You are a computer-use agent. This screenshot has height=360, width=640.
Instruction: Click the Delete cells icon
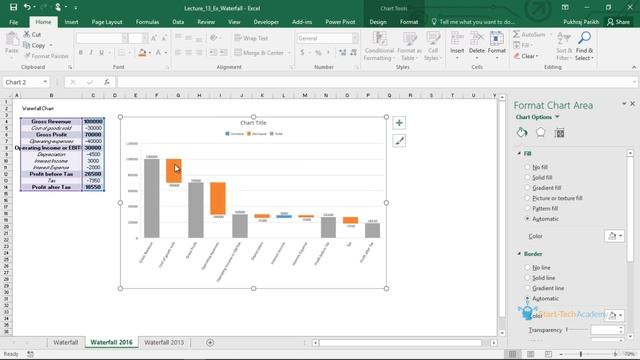tap(476, 40)
